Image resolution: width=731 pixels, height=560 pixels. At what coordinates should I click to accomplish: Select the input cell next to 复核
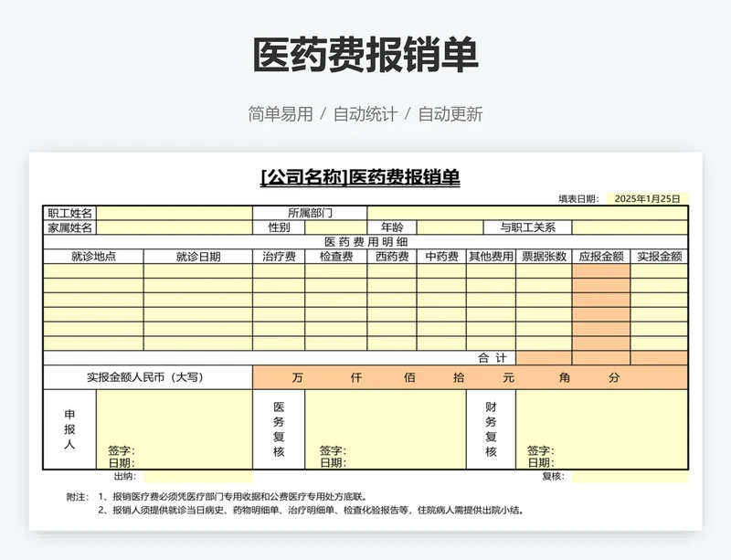pyautogui.click(x=630, y=477)
